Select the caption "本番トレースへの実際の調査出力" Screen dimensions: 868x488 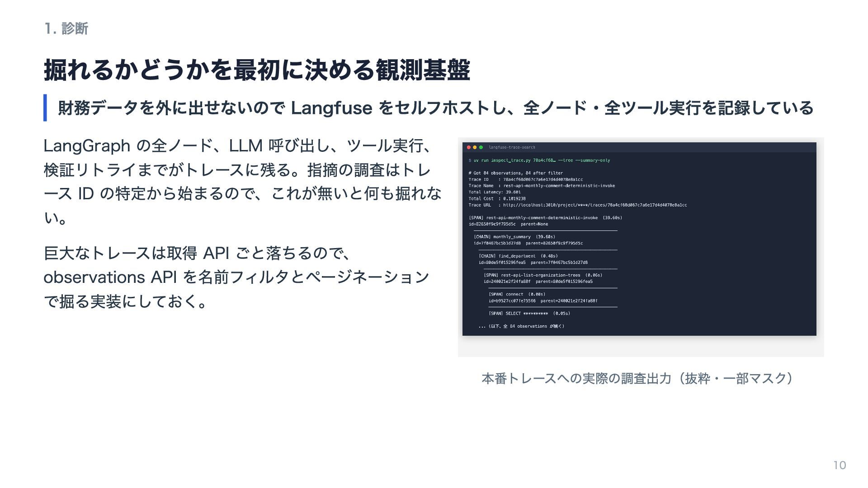pos(637,378)
